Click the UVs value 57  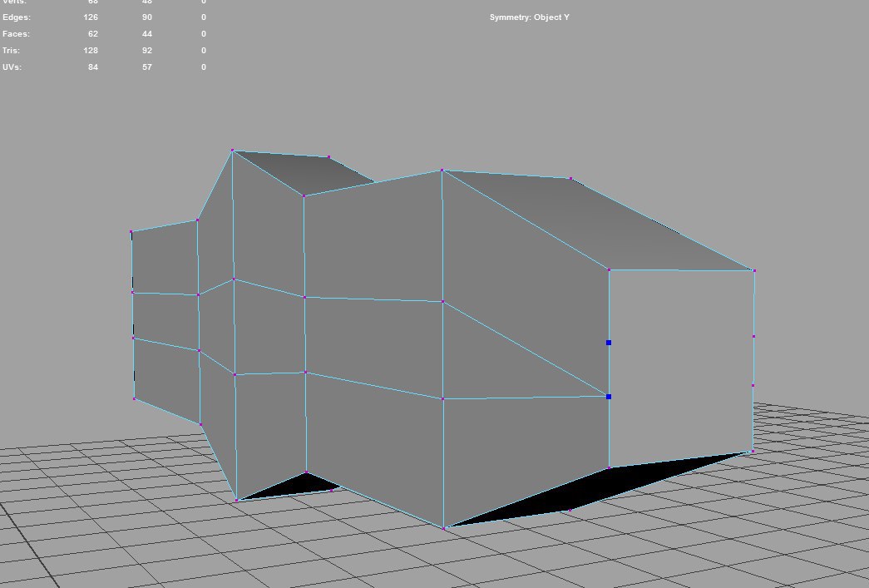(x=147, y=67)
